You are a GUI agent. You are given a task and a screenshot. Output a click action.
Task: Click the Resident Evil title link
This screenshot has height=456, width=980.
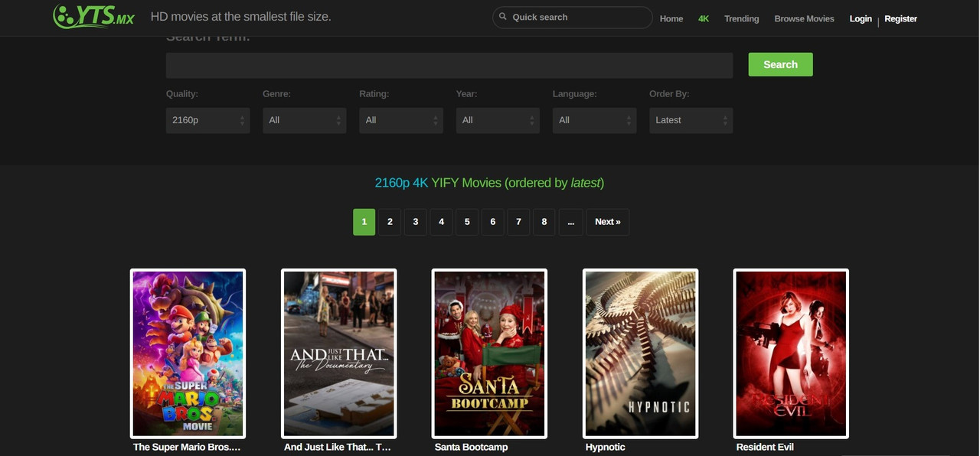(766, 447)
